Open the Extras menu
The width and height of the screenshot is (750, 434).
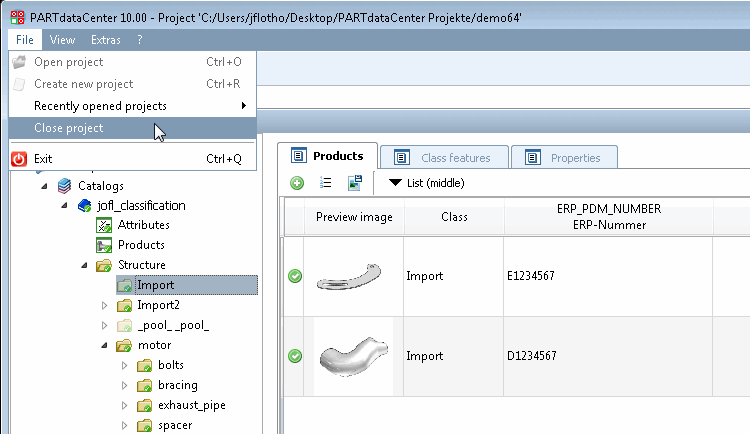point(106,40)
